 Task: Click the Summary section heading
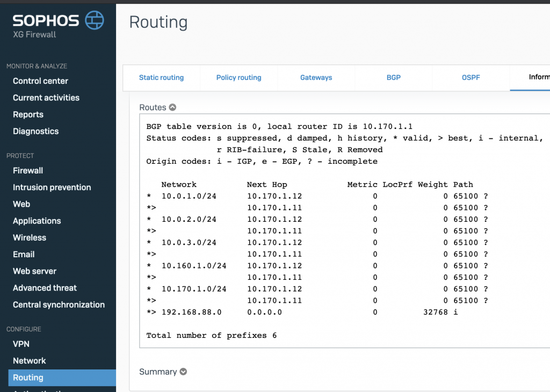(x=158, y=372)
